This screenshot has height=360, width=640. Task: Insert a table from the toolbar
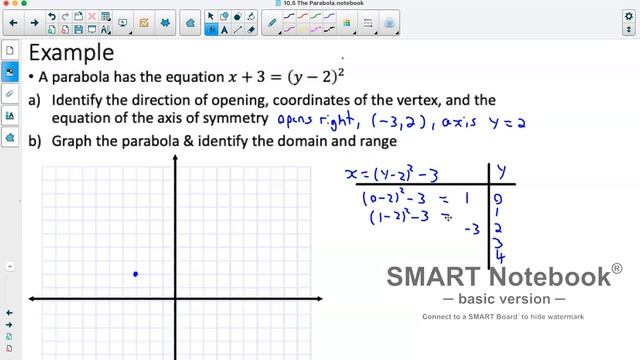click(105, 16)
